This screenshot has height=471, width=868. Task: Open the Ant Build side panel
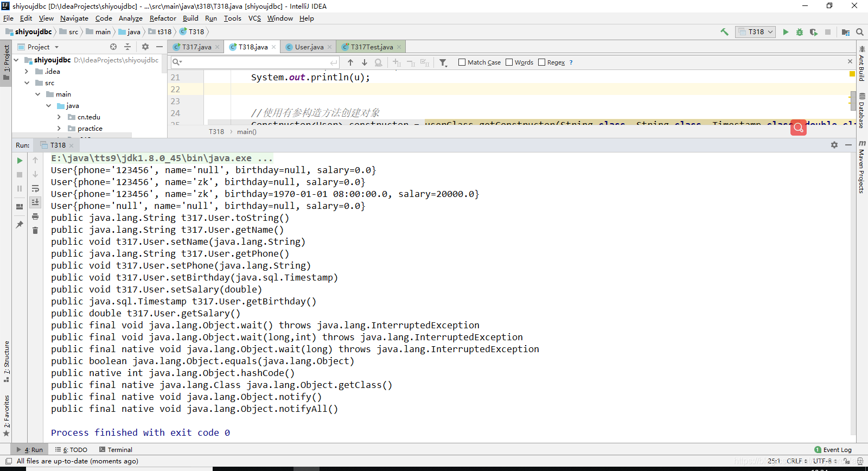[861, 63]
